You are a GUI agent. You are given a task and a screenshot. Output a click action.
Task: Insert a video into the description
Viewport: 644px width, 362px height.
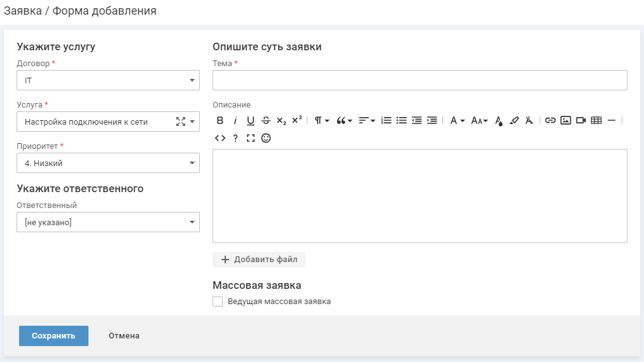pyautogui.click(x=580, y=120)
